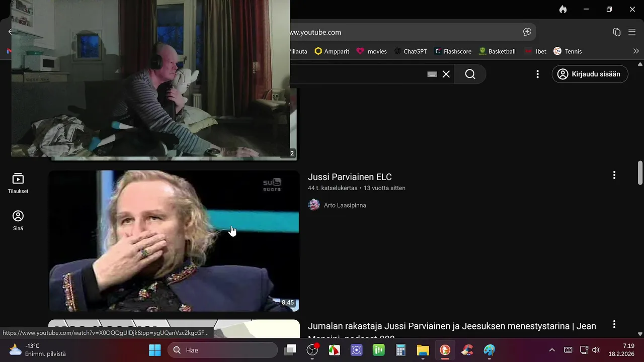The width and height of the screenshot is (644, 362).
Task: Open Sinä in the YouTube sidebar
Action: 18,221
